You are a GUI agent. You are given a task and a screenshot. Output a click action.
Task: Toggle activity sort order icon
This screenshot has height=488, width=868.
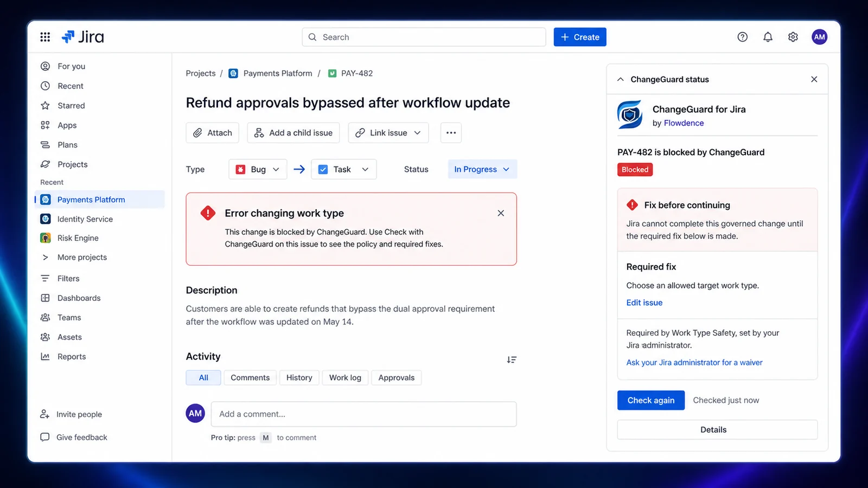512,359
